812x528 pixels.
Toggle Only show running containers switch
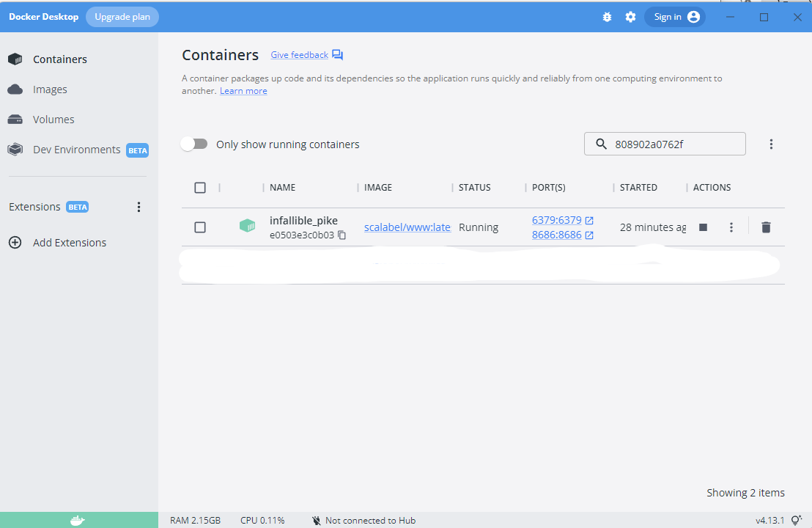tap(194, 144)
